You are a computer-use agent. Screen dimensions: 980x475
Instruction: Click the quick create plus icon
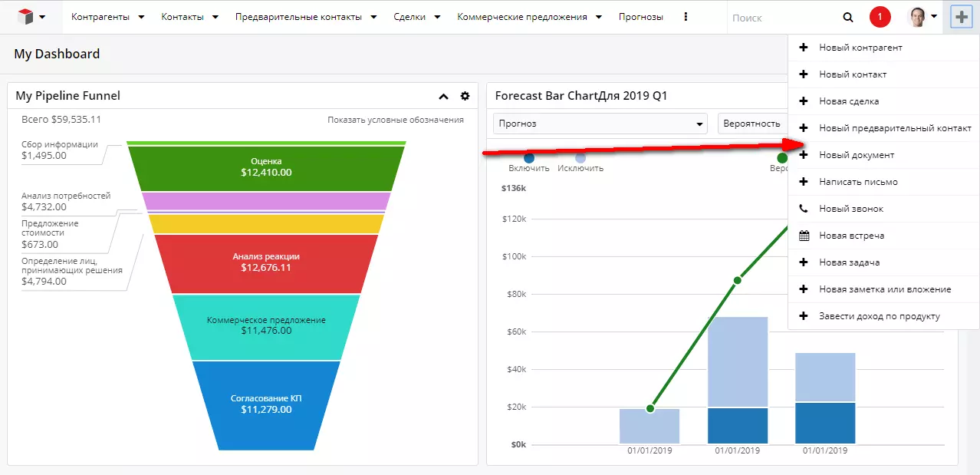pos(962,16)
